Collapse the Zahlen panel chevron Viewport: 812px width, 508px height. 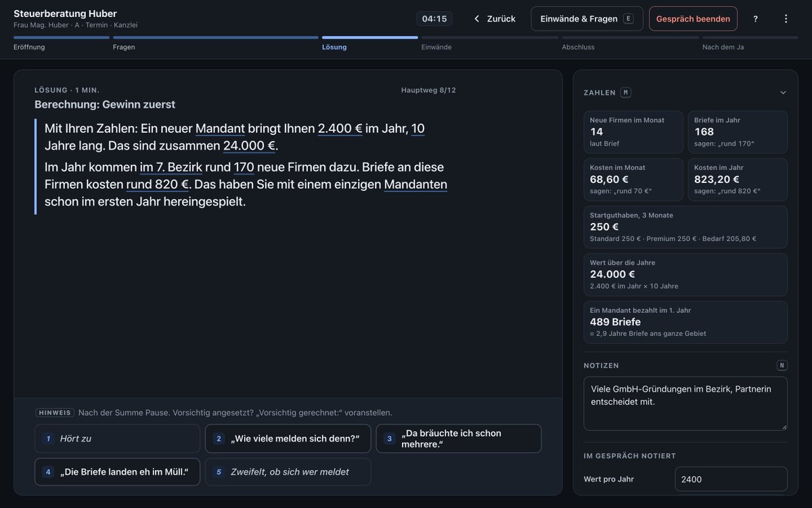pos(783,93)
